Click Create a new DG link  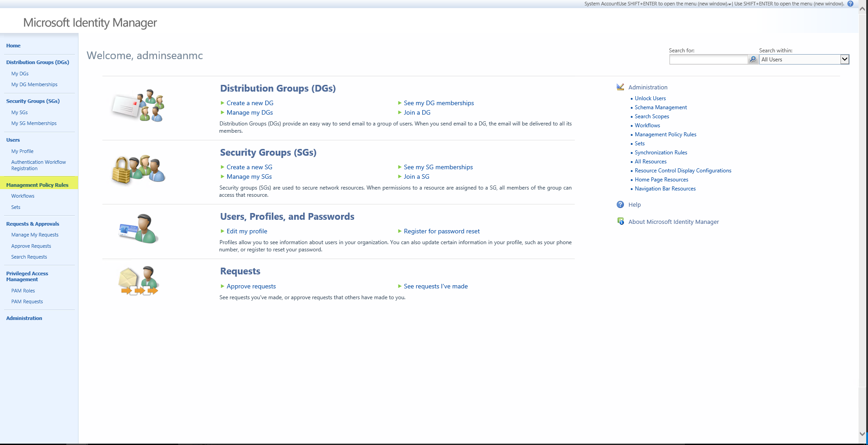point(250,103)
